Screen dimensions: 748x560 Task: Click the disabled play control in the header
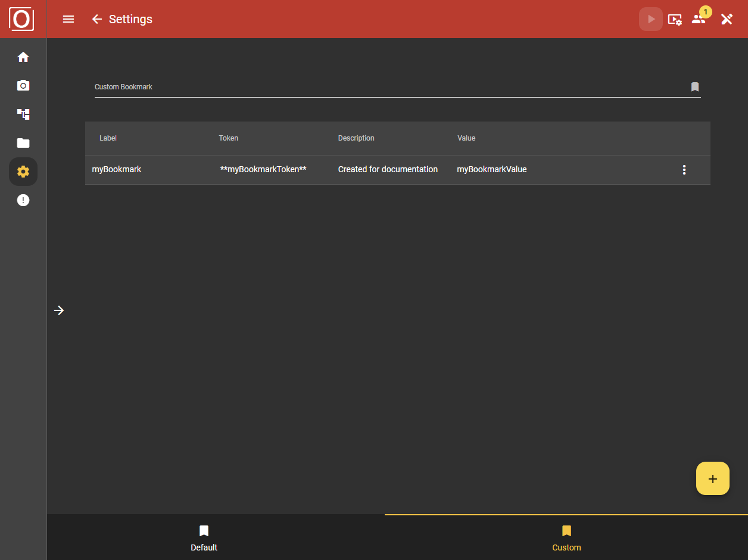pos(650,18)
